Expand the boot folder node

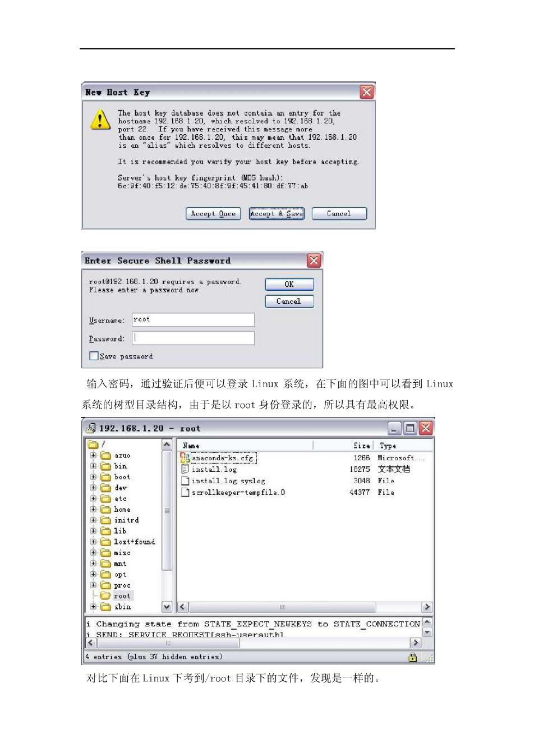click(94, 477)
